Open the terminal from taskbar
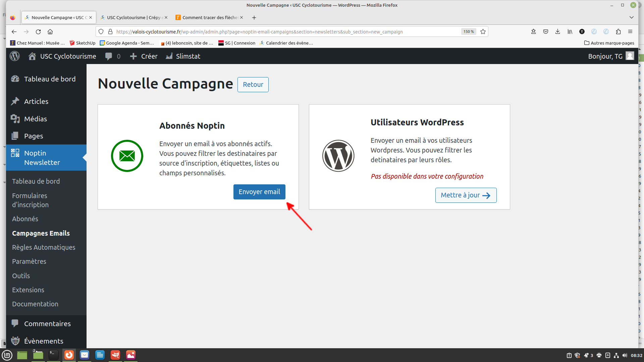This screenshot has height=362, width=644. 54,355
